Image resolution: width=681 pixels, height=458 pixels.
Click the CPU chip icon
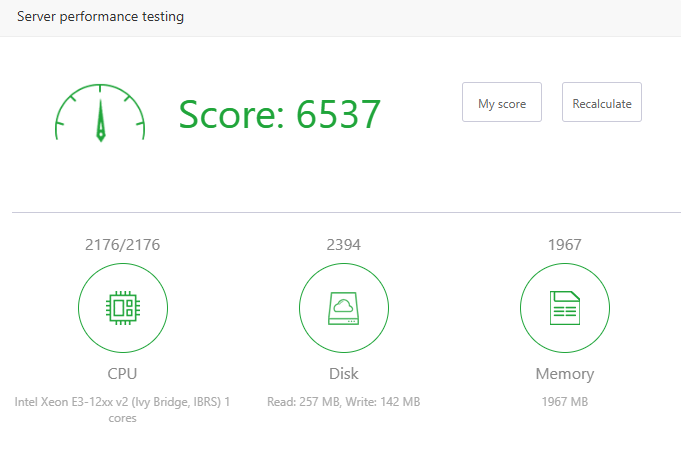tap(123, 309)
